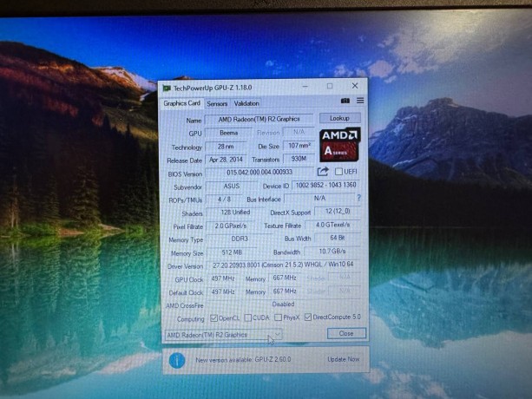Click the Pixel Fillrate value 2.0 GPixel/s
Screen dimensions: 532x399
231,226
